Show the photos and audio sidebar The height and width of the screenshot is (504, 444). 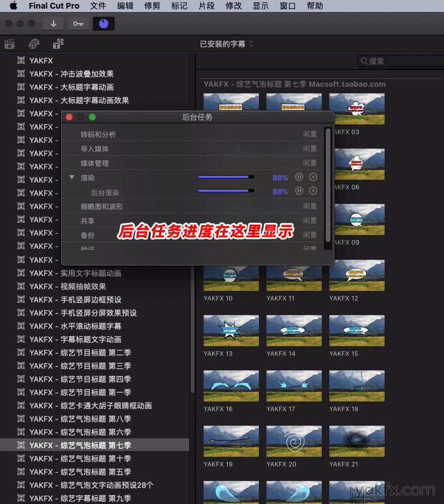coord(34,44)
